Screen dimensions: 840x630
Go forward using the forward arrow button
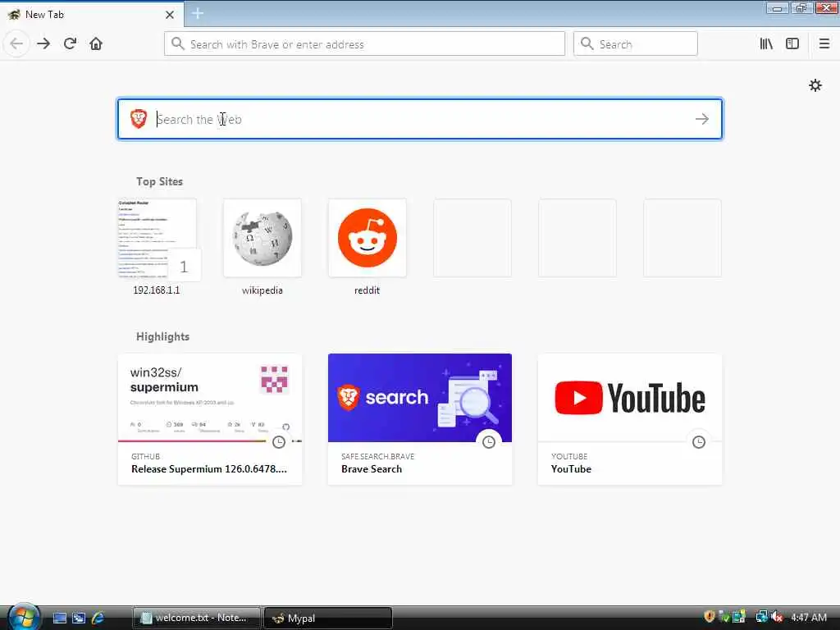click(43, 44)
